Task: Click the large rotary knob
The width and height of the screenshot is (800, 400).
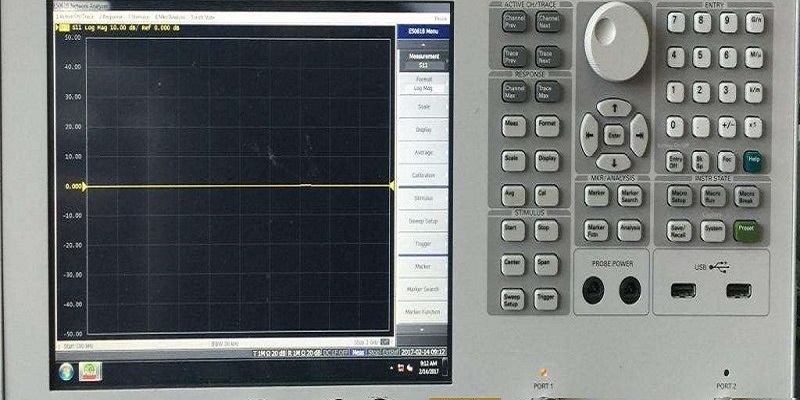Action: (x=617, y=42)
